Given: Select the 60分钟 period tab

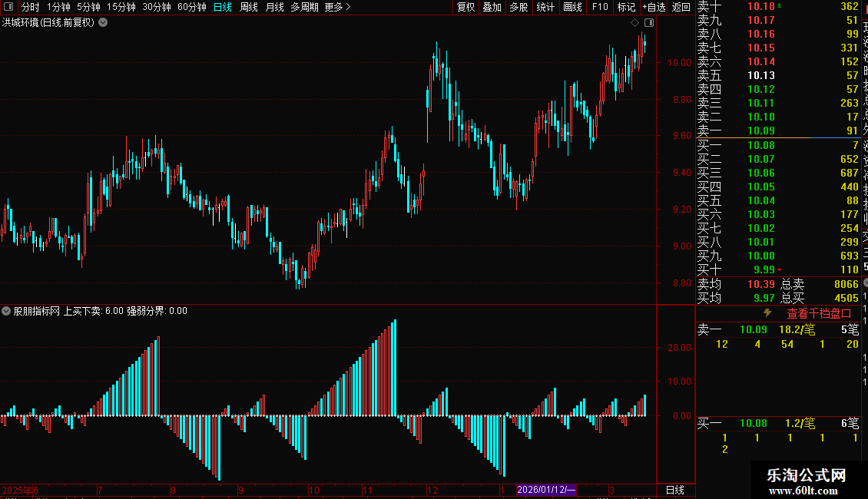Looking at the screenshot, I should [x=192, y=7].
